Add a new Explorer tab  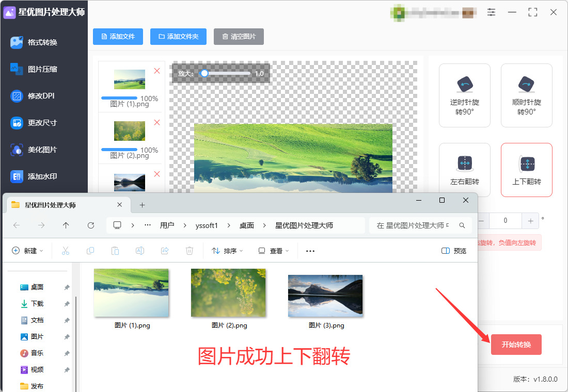tap(143, 205)
